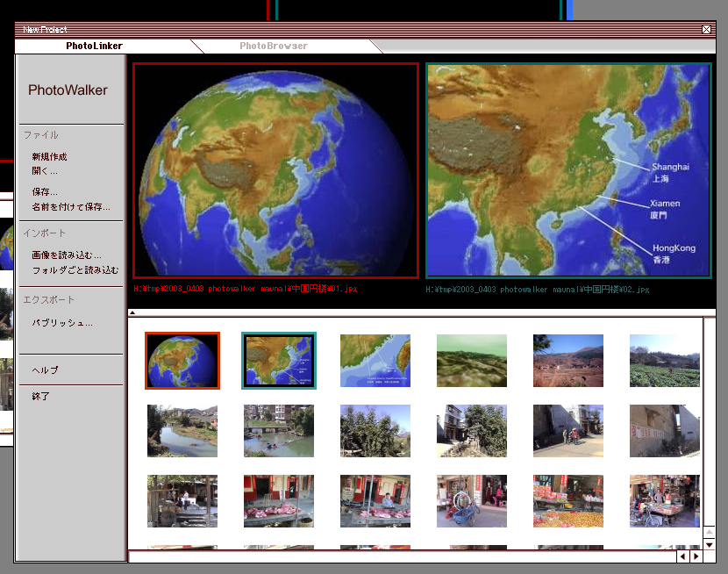Screen dimensions: 728x574
Task: Save the project using 保存...
Action: pyautogui.click(x=45, y=192)
